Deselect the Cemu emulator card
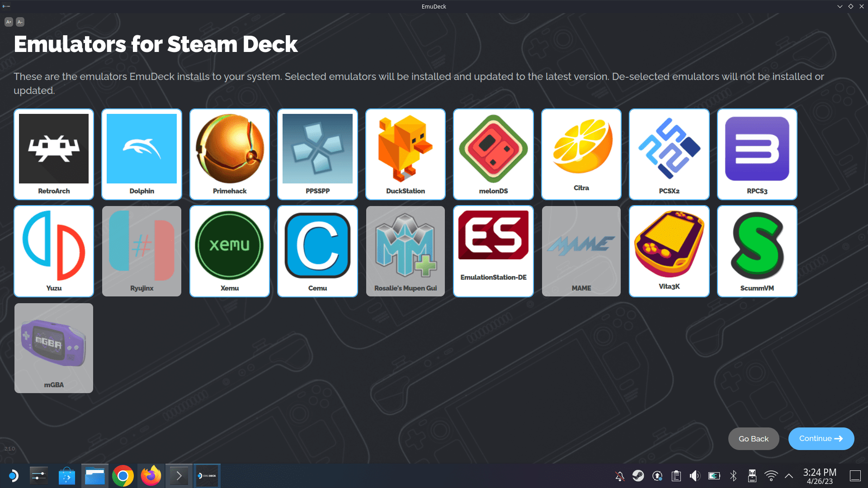Viewport: 868px width, 488px height. (317, 251)
